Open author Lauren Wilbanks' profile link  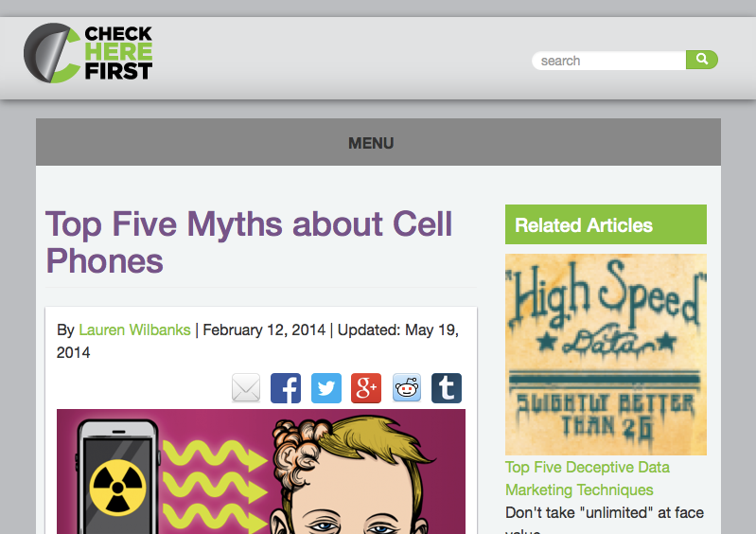tap(134, 330)
